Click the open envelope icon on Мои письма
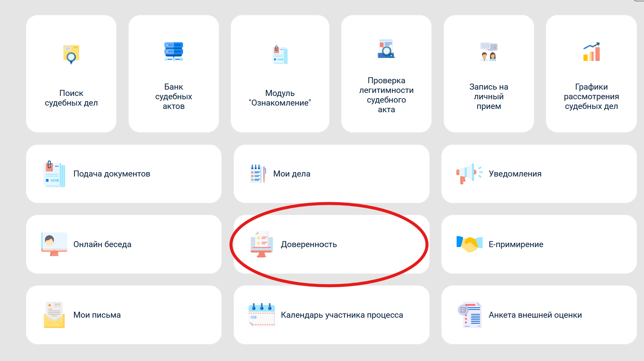The image size is (644, 361). tap(53, 314)
